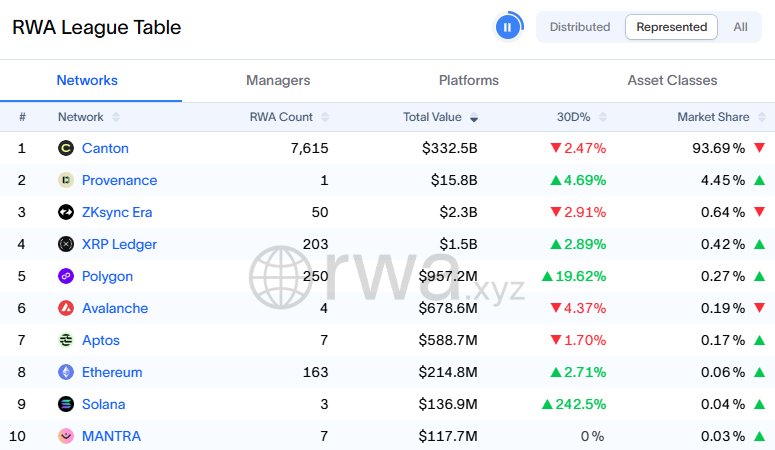The width and height of the screenshot is (775, 450).
Task: Switch to the Asset Classes tab
Action: [672, 80]
